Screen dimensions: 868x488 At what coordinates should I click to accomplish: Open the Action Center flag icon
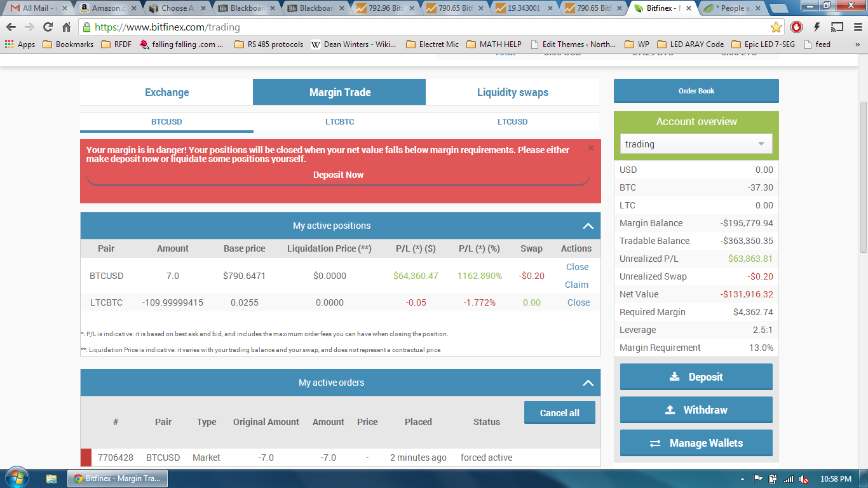tap(758, 479)
